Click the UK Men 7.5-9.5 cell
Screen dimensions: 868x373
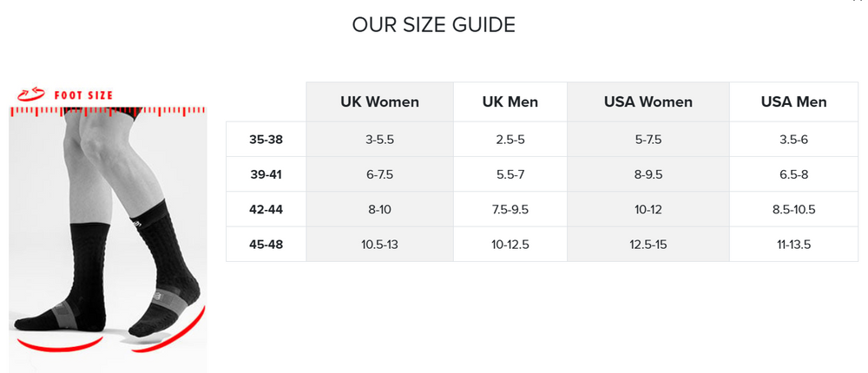pyautogui.click(x=510, y=209)
